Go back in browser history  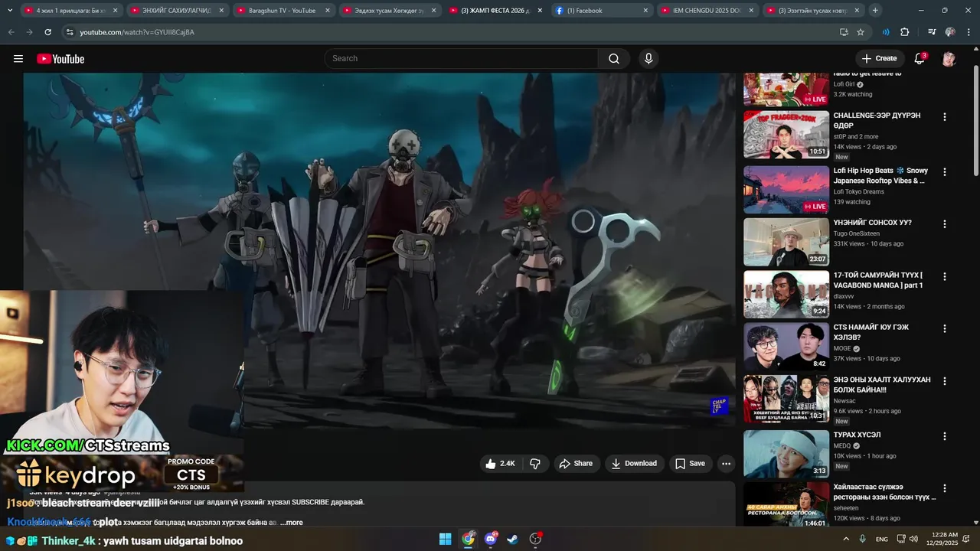point(11,32)
